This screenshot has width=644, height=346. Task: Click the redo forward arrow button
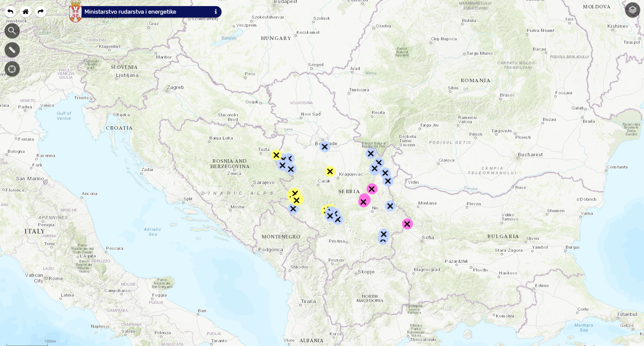pyautogui.click(x=41, y=12)
